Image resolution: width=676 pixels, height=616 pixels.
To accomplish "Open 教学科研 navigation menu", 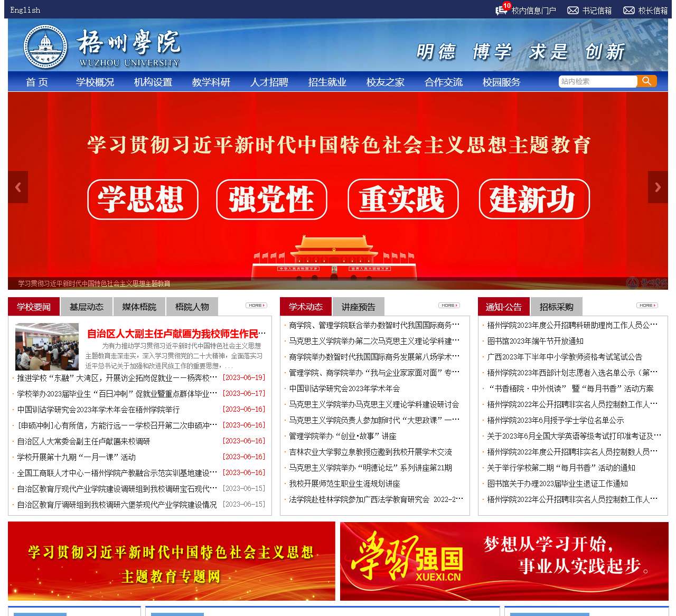I will pyautogui.click(x=211, y=82).
